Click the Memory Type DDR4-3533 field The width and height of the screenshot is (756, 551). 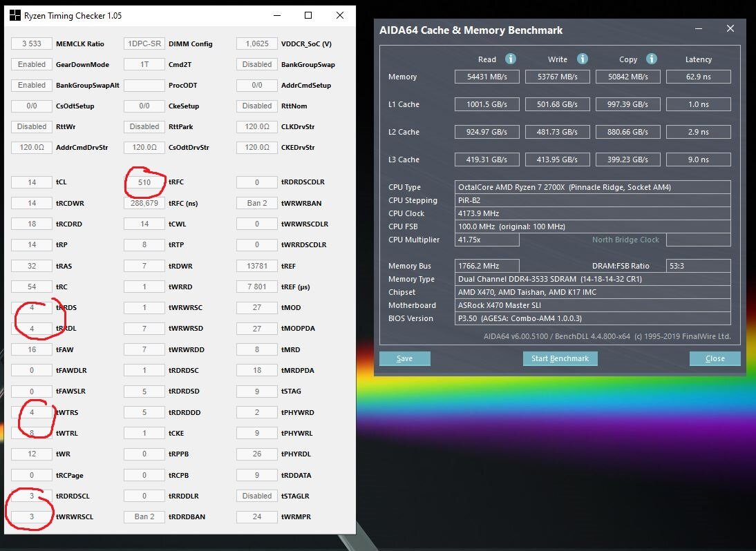point(592,279)
